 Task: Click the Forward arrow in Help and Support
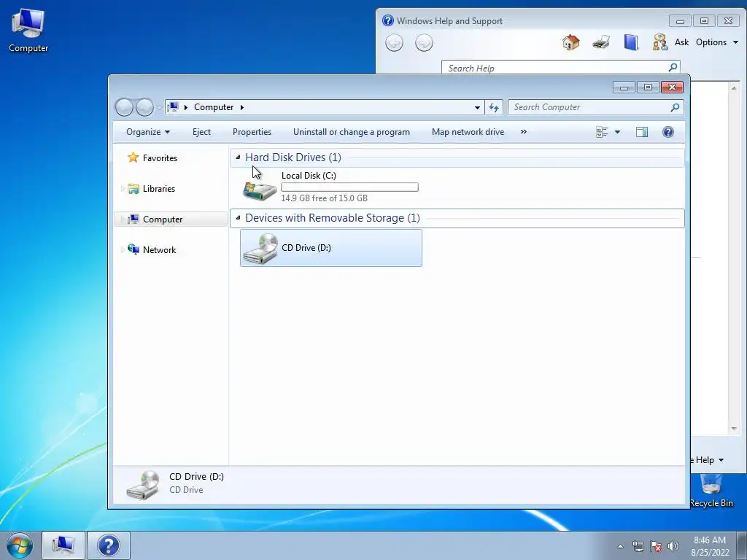click(424, 43)
